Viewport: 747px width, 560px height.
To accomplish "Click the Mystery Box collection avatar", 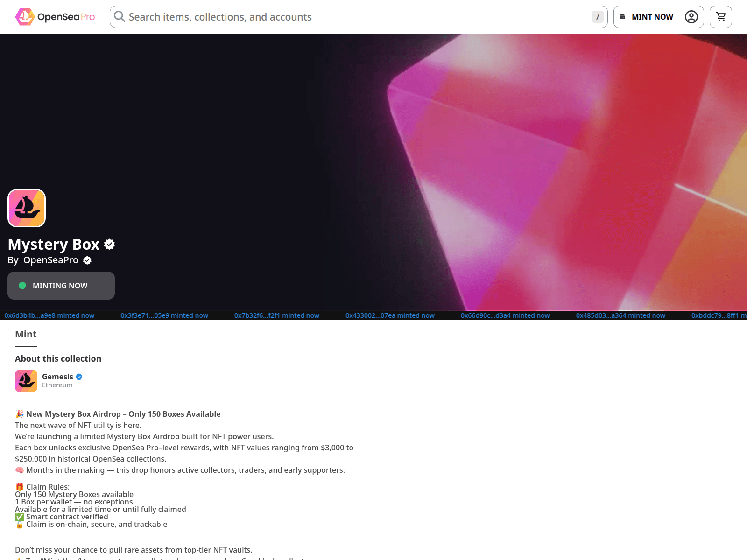I will coord(27,208).
